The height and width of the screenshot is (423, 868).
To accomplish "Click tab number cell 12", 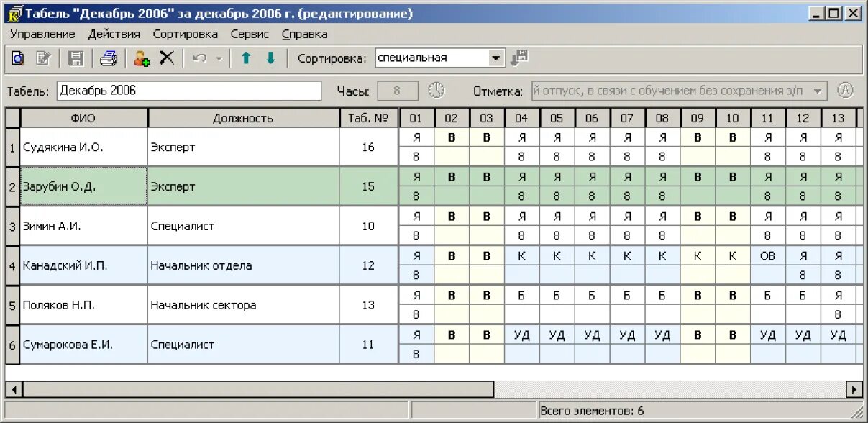I will [x=368, y=265].
